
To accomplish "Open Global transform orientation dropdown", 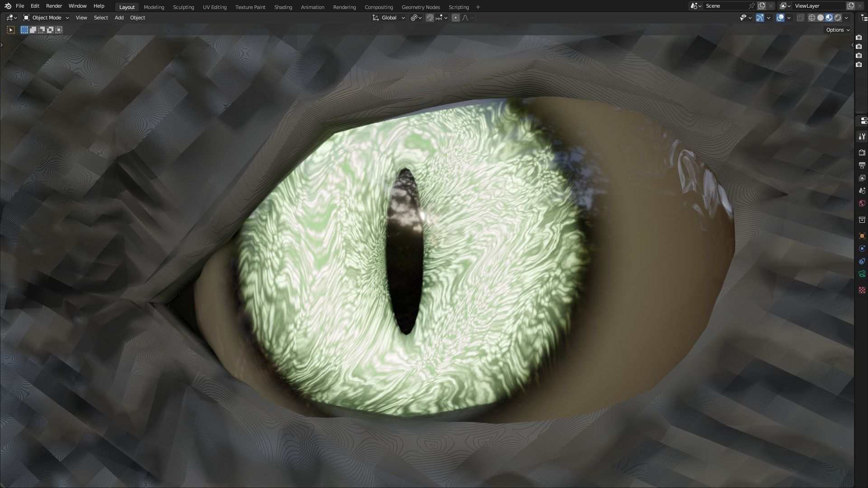I will (x=389, y=18).
